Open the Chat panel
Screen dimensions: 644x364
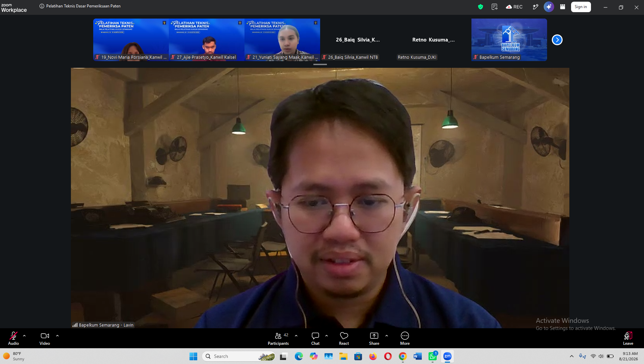pyautogui.click(x=315, y=338)
